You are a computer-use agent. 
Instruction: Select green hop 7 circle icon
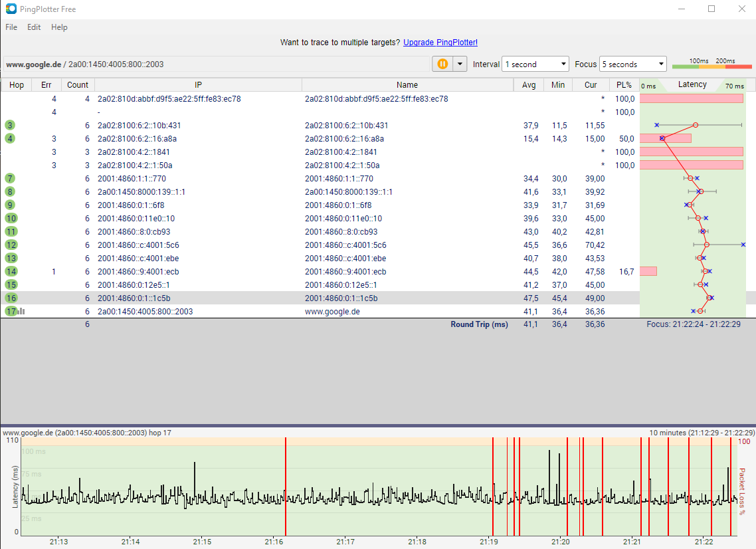click(10, 179)
